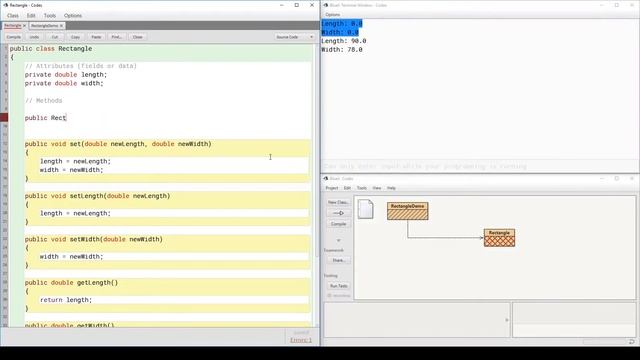Close the Rectangle editor tab
The width and height of the screenshot is (640, 360).
24,26
